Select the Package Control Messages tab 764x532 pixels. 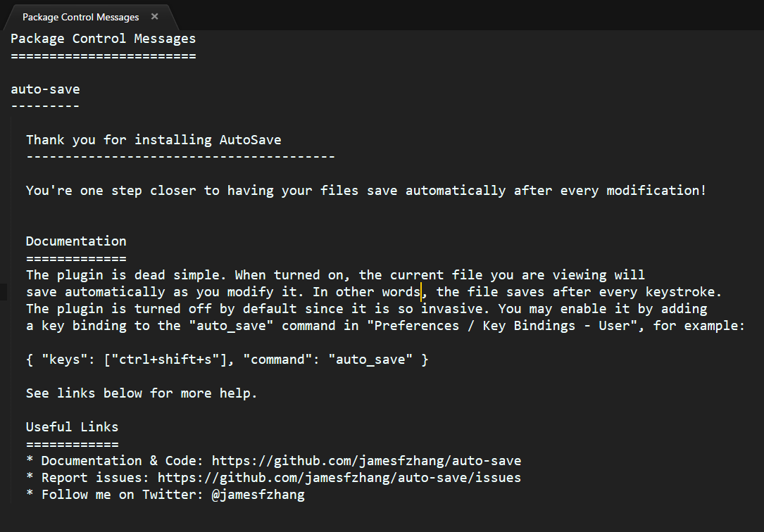(81, 17)
